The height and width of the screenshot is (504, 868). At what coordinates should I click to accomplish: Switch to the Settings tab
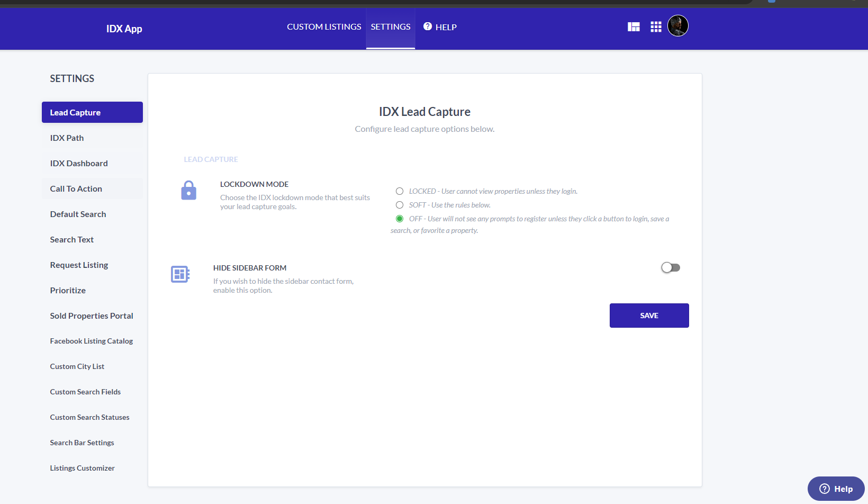pos(391,27)
